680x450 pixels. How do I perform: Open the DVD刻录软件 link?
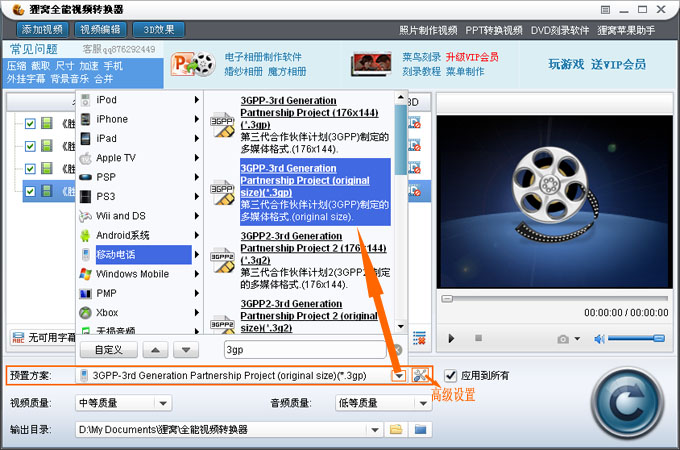pos(560,30)
